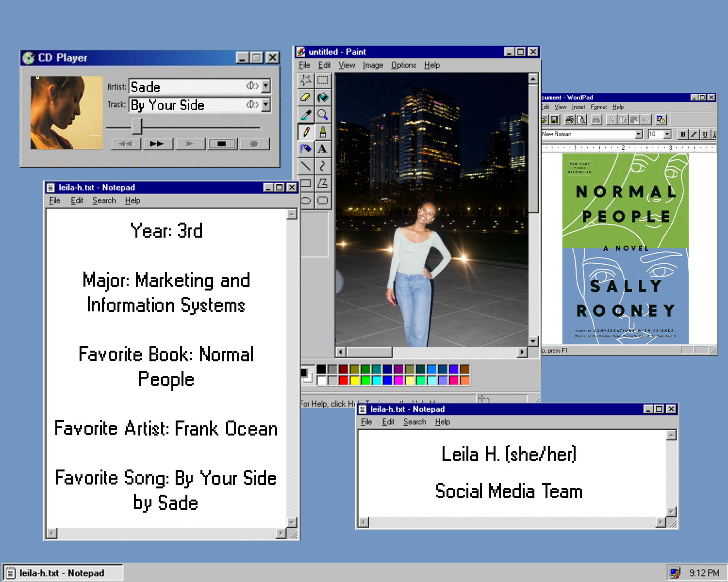Image resolution: width=728 pixels, height=582 pixels.
Task: Click the Copy icon in WordPad
Action: (x=623, y=119)
